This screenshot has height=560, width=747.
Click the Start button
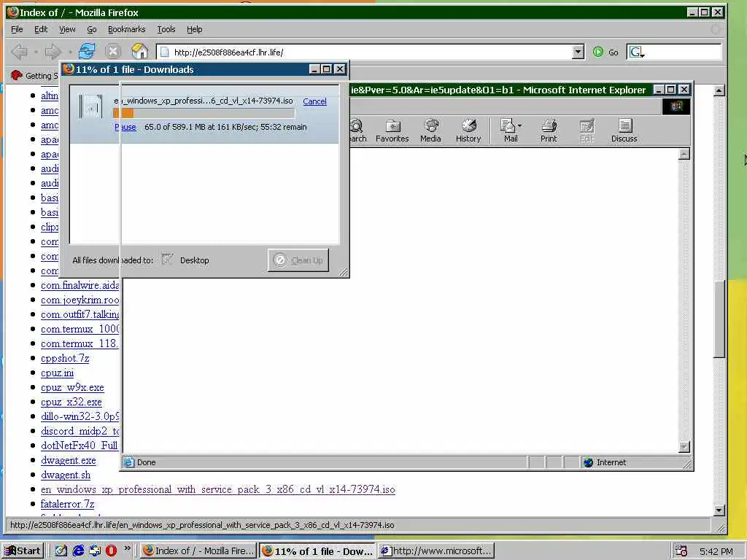[x=23, y=551]
